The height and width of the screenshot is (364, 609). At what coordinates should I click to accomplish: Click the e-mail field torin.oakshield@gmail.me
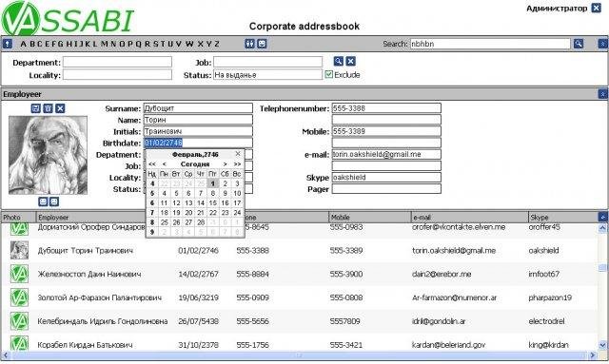386,154
